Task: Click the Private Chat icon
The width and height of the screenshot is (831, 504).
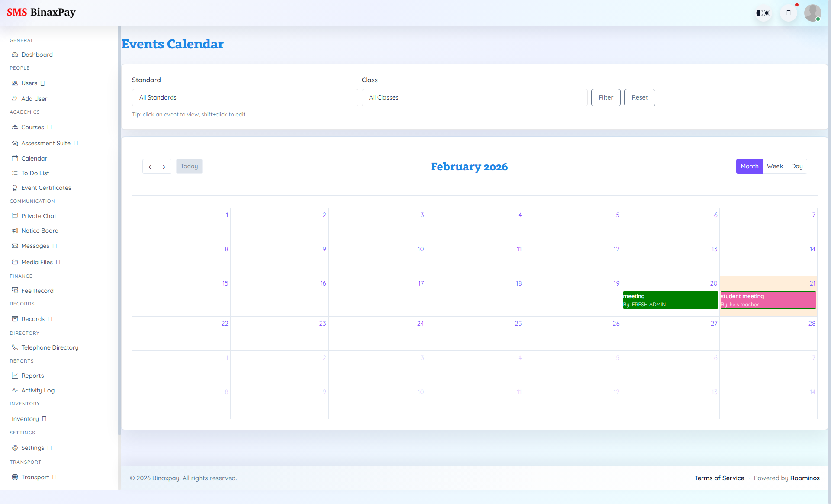Action: click(x=15, y=216)
